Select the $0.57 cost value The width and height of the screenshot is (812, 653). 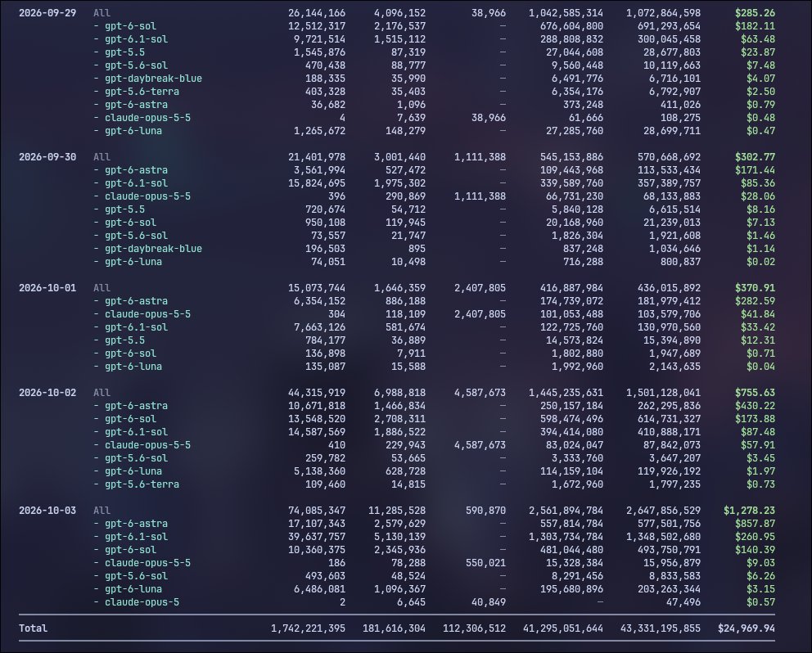[x=760, y=601]
